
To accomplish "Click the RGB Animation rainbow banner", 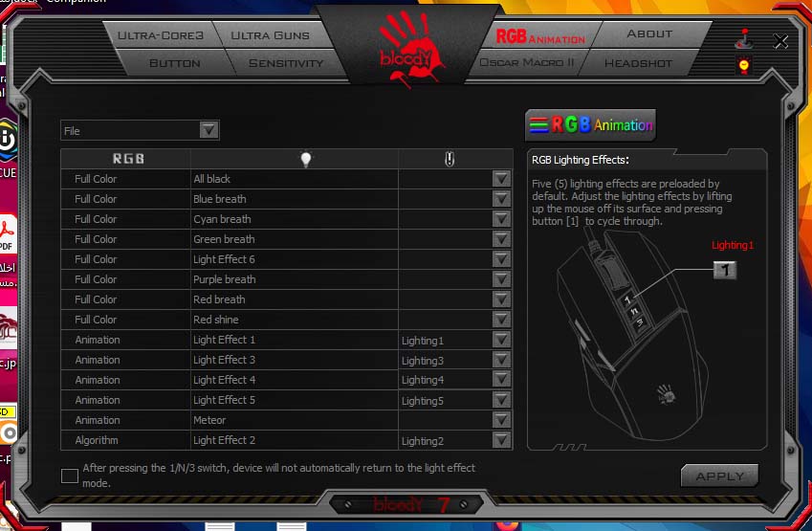I will (590, 124).
